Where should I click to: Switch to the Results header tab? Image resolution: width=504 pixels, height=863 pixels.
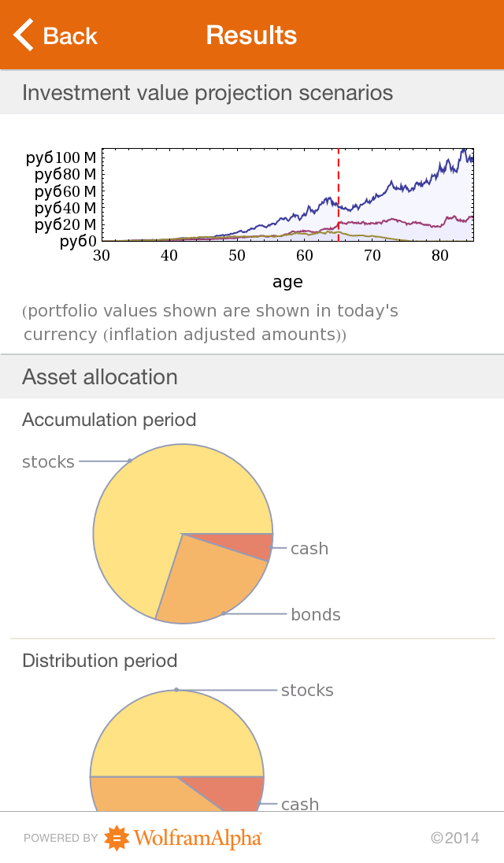(x=251, y=35)
